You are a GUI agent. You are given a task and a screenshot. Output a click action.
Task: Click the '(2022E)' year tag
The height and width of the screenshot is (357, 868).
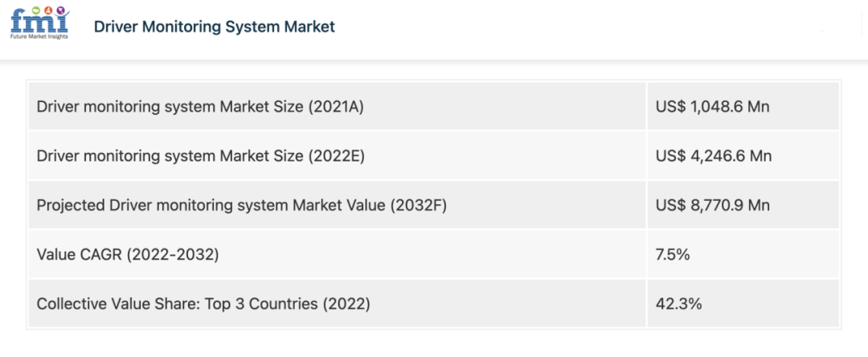click(336, 156)
